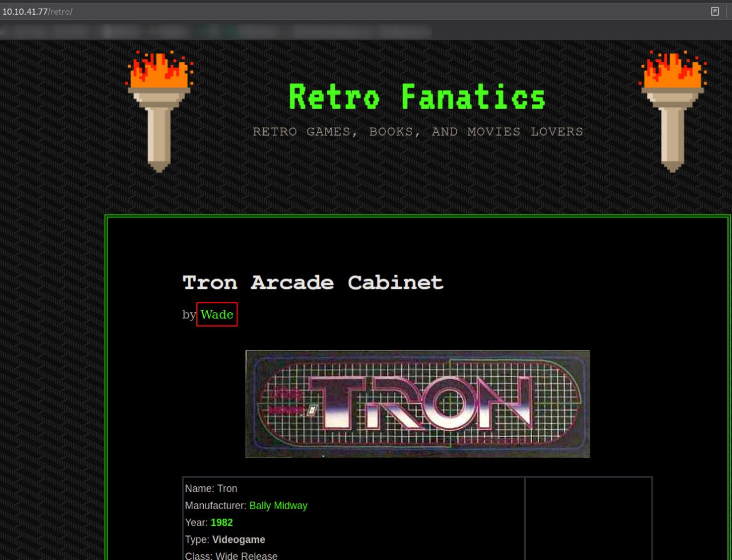732x560 pixels.
Task: Click the 'Type: Videogame' text
Action: [225, 539]
